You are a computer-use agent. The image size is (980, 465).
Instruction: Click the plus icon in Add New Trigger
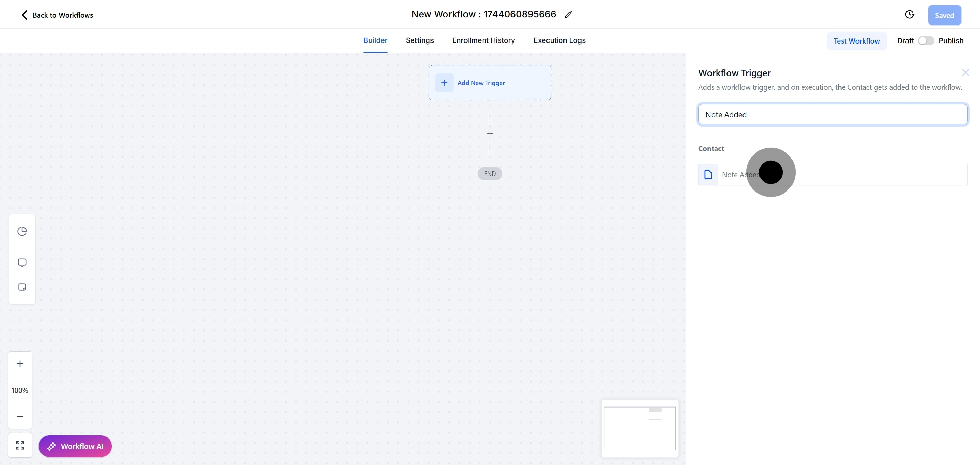point(444,83)
